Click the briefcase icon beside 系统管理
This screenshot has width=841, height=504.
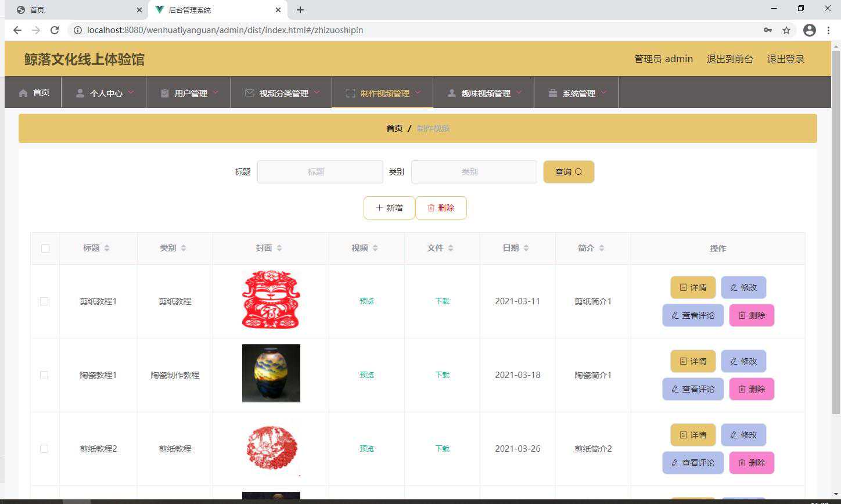(553, 93)
